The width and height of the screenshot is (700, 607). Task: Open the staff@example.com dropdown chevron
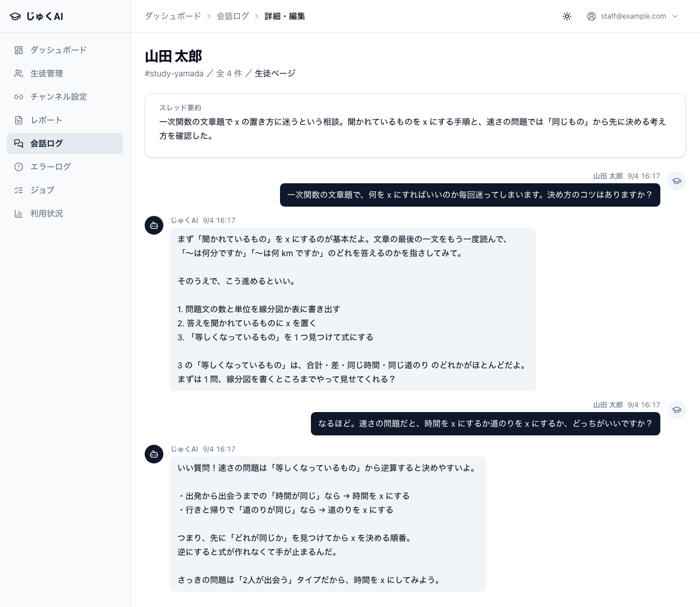pos(675,16)
